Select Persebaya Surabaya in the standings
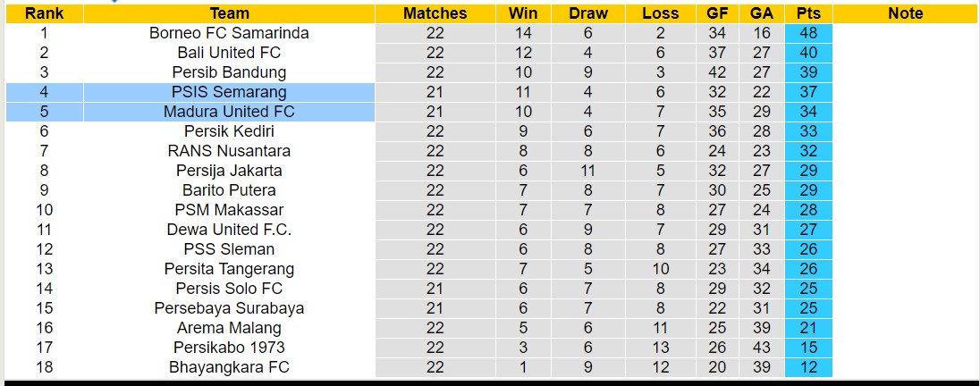980x386 pixels. coord(229,308)
